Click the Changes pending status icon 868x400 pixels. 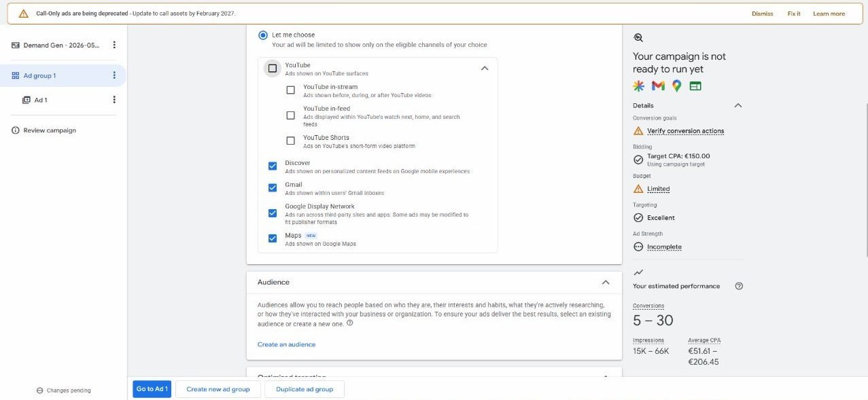point(39,390)
